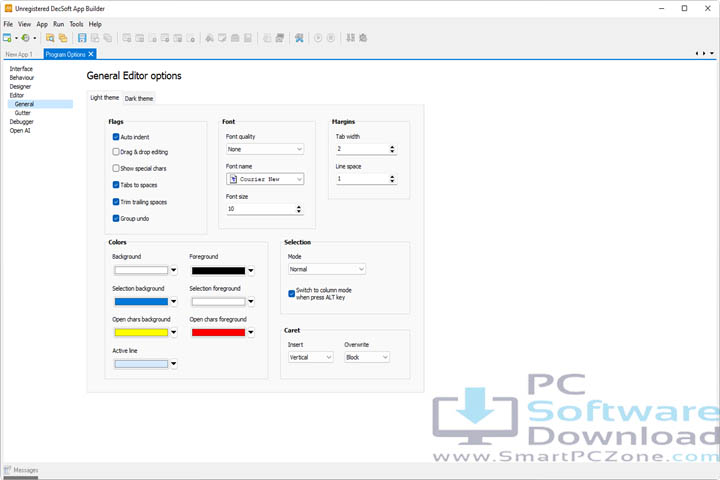Click the blue Selection background swatch

(141, 301)
